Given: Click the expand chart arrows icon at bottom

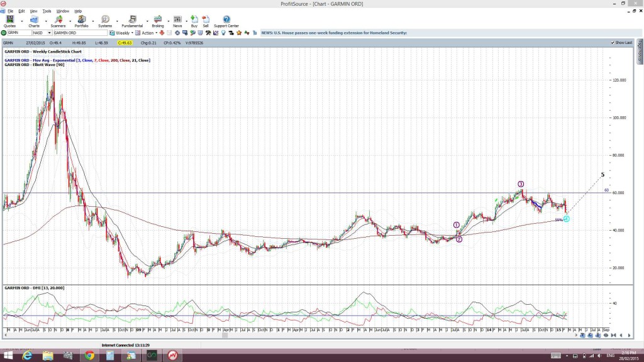Looking at the screenshot, I should (x=606, y=336).
